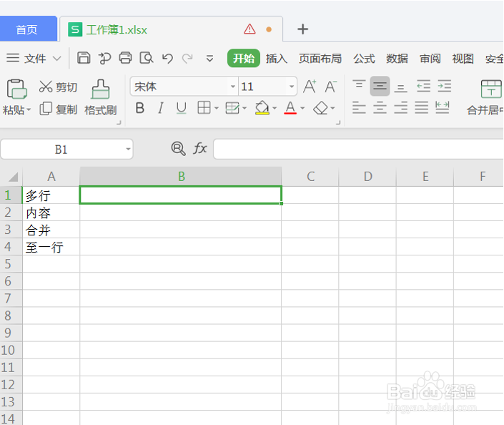Click 复制 (Copy) button

(x=58, y=109)
